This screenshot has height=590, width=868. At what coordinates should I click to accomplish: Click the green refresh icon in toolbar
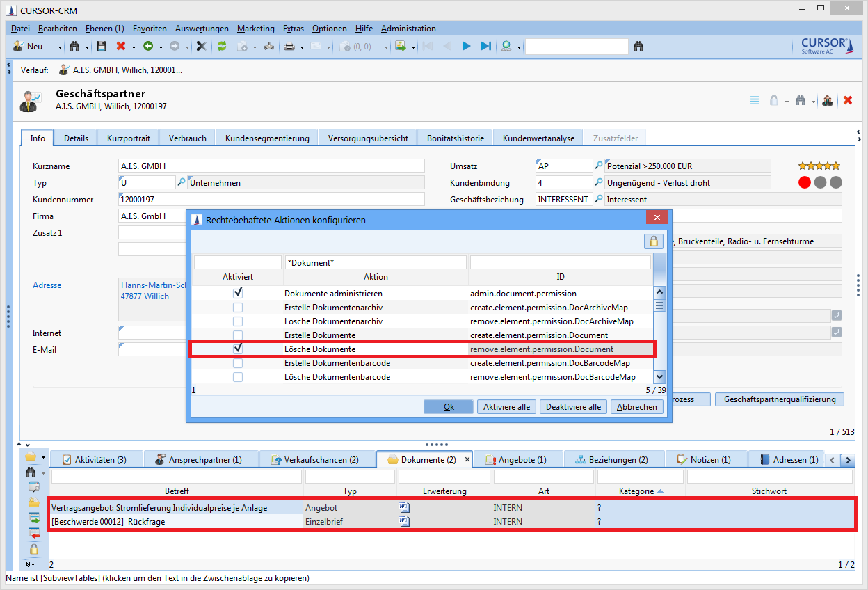click(222, 47)
